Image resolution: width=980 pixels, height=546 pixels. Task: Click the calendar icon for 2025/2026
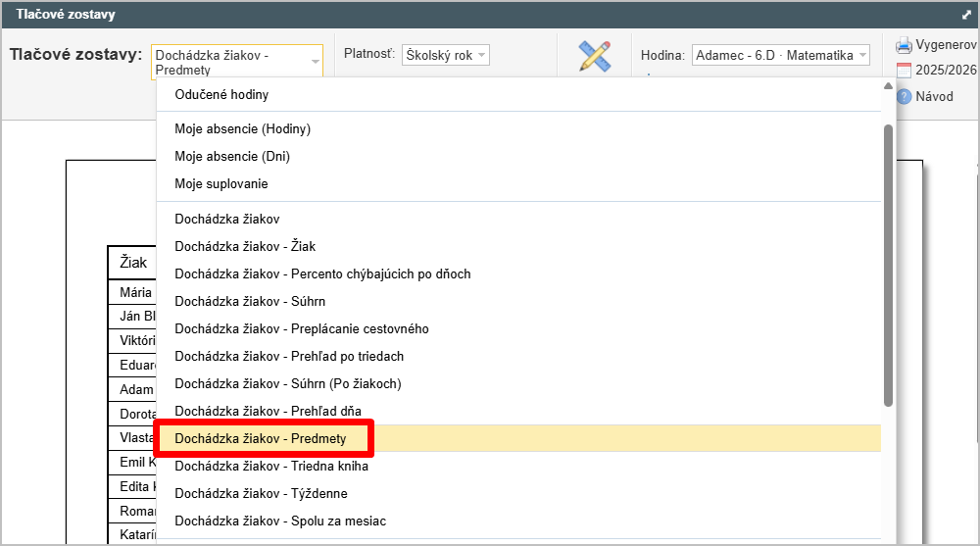point(904,71)
